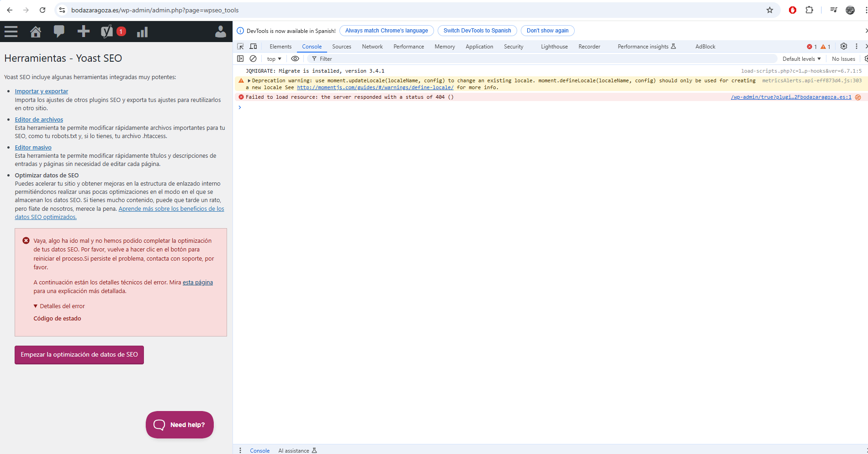Screen dimensions: 868x454
Task: Open the Recorder tab
Action: (589, 47)
